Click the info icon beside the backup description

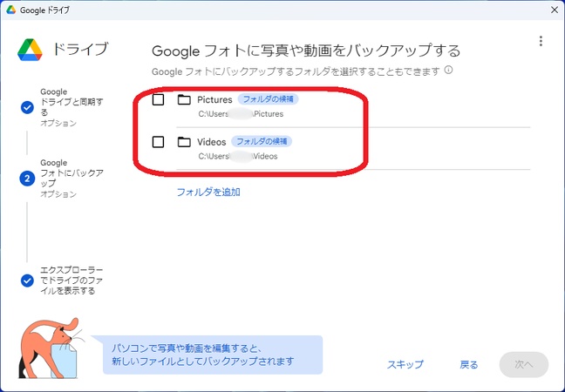click(448, 70)
